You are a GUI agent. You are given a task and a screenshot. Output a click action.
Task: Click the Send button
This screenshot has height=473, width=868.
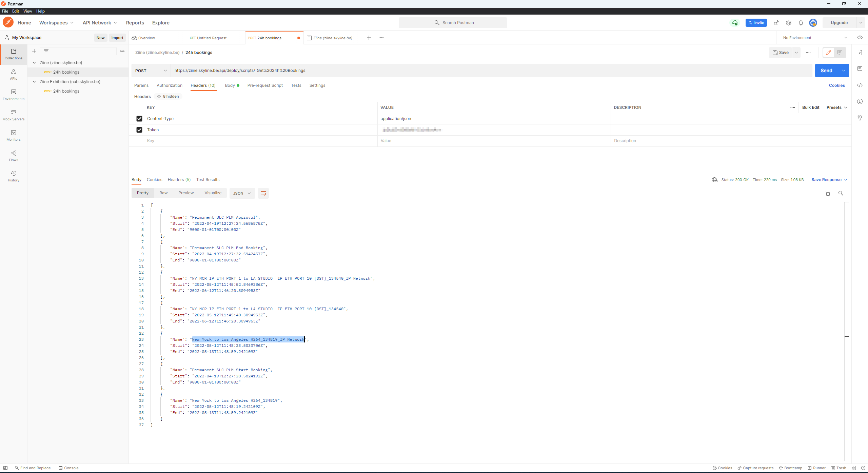pos(826,71)
